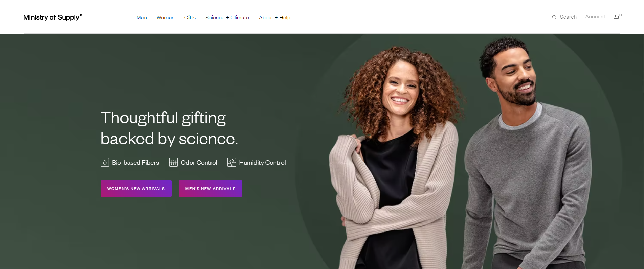Click the Odor Control label
The image size is (644, 269).
tap(199, 163)
